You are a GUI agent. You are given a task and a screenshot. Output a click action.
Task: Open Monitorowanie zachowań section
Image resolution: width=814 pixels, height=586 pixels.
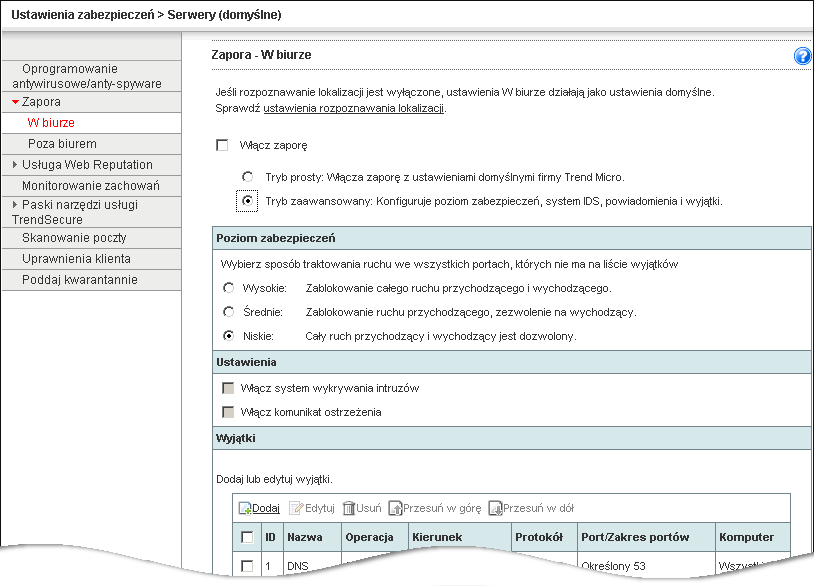pos(92,186)
